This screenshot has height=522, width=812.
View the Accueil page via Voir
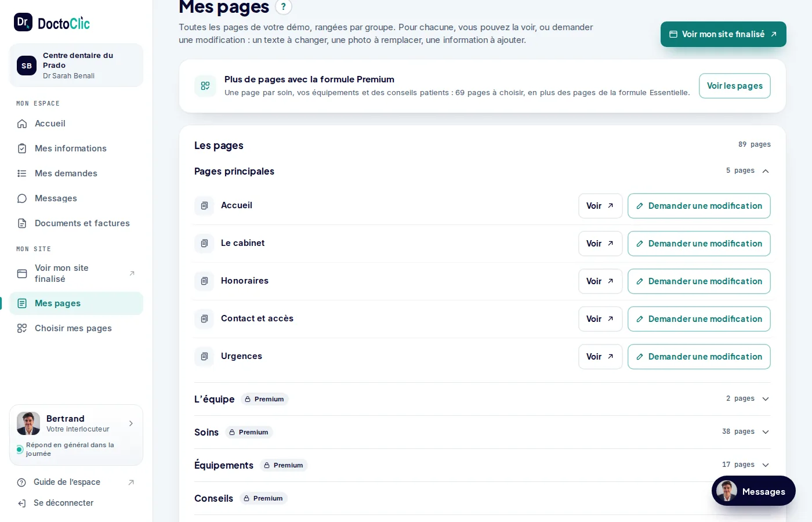[x=600, y=206]
